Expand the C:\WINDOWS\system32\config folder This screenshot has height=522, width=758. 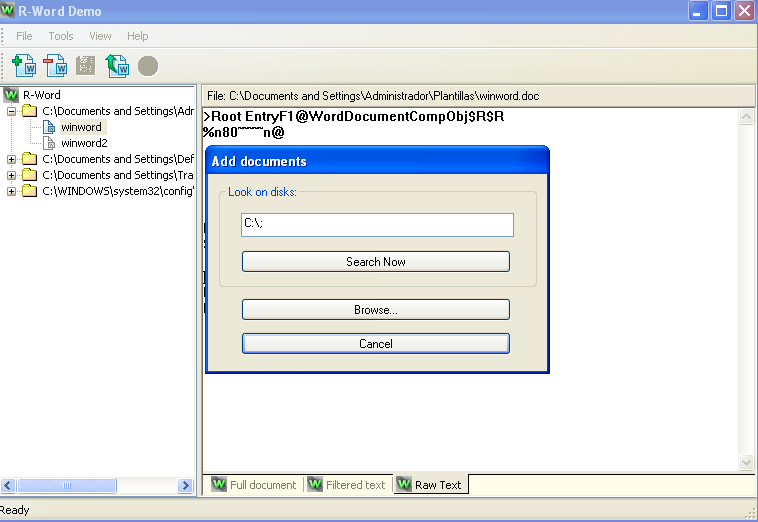[11, 191]
